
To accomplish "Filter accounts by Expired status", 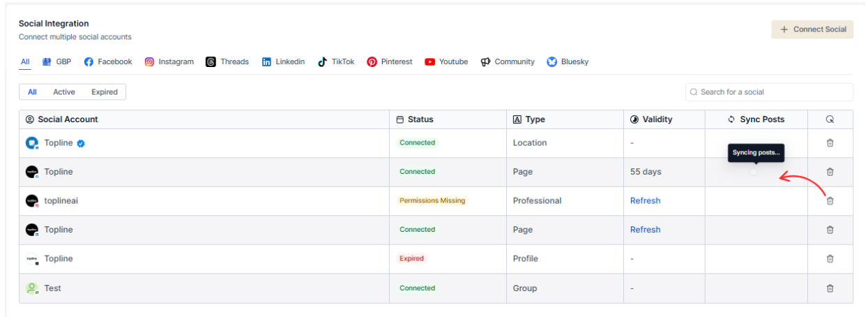I will click(105, 92).
